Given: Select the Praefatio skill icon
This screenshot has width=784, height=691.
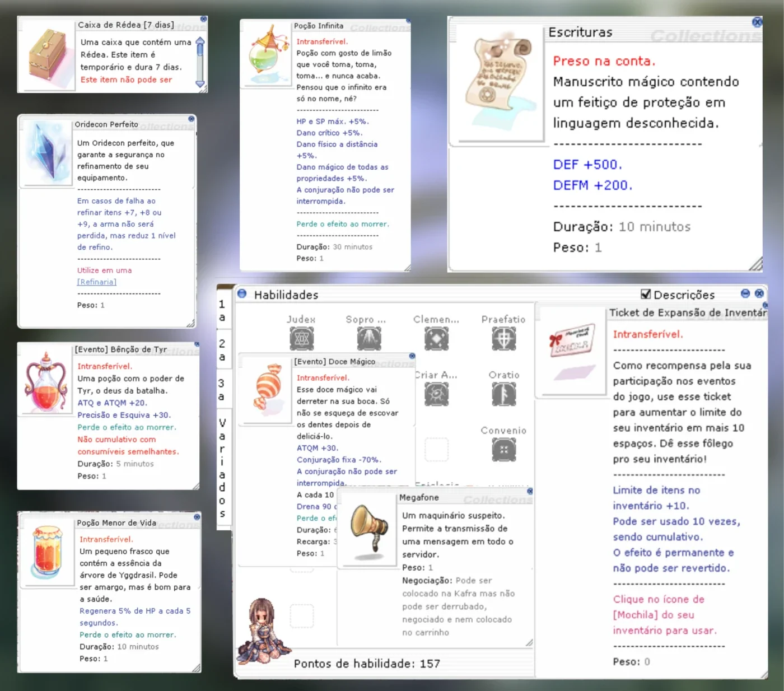Looking at the screenshot, I should pyautogui.click(x=503, y=338).
